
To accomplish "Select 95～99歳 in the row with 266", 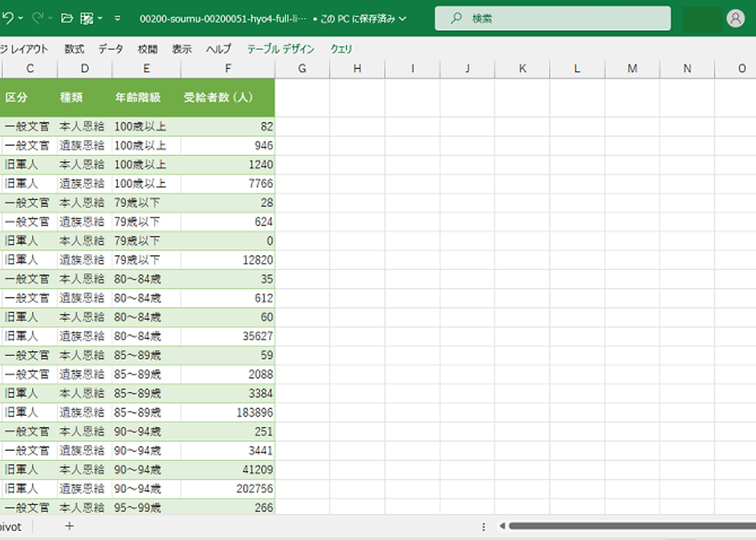I will point(146,507).
